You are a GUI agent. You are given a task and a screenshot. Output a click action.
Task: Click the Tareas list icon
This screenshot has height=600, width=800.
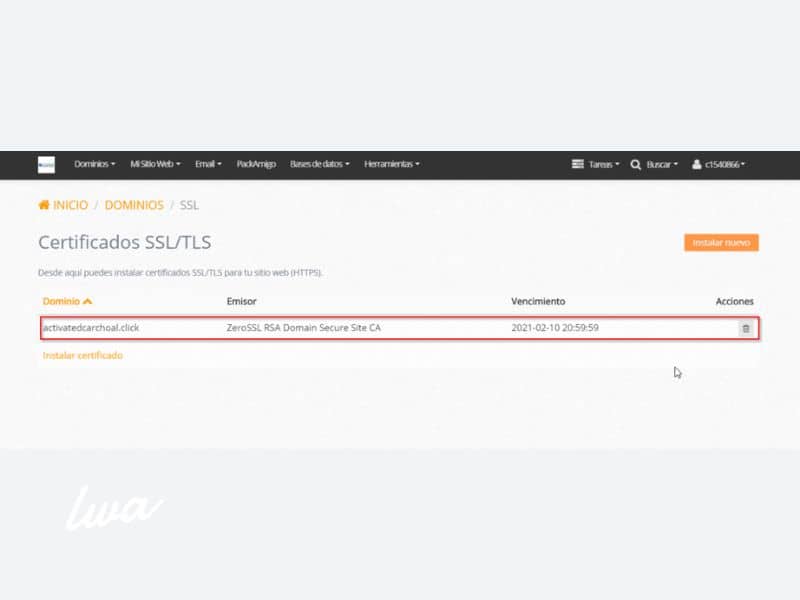(x=577, y=164)
